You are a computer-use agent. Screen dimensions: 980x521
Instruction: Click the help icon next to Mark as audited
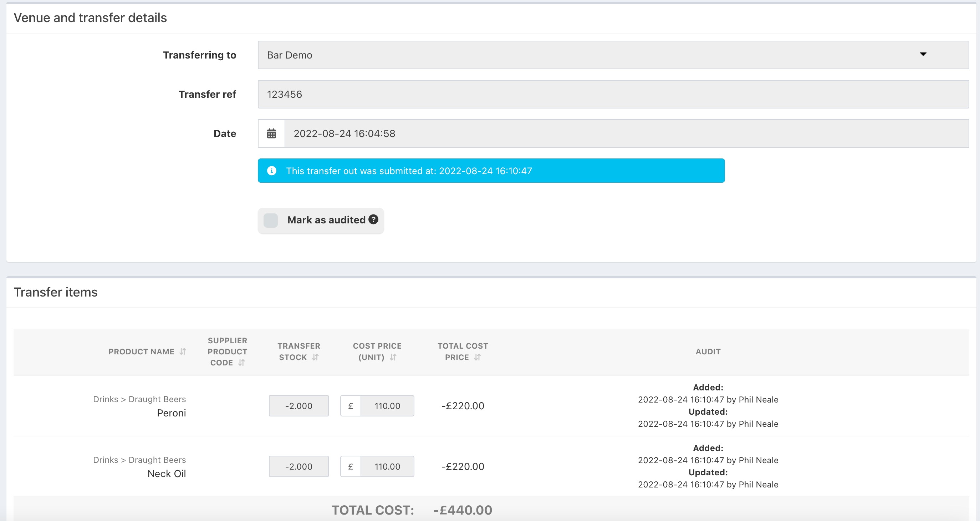pyautogui.click(x=374, y=219)
